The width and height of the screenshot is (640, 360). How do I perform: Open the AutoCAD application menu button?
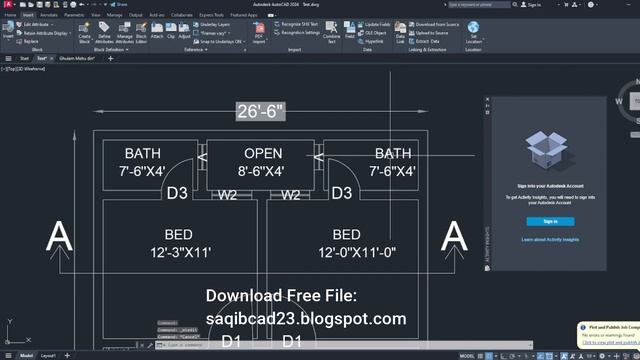8,4
